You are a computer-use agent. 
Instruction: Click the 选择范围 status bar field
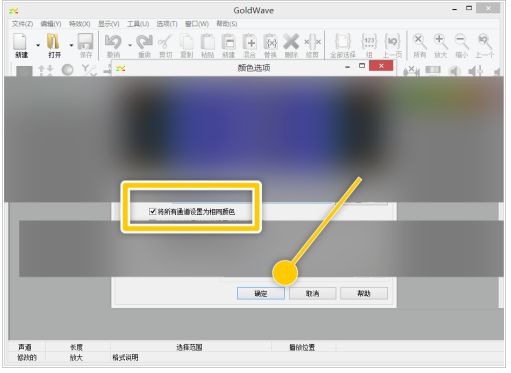point(189,347)
